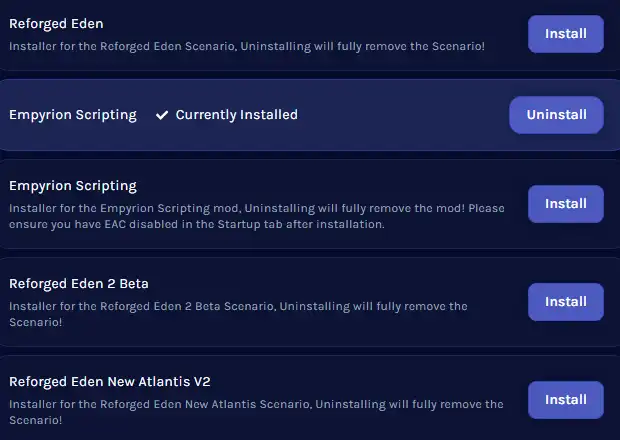Install Reforged Eden 2 Beta
Screen dimensions: 620x440
[x=565, y=302]
